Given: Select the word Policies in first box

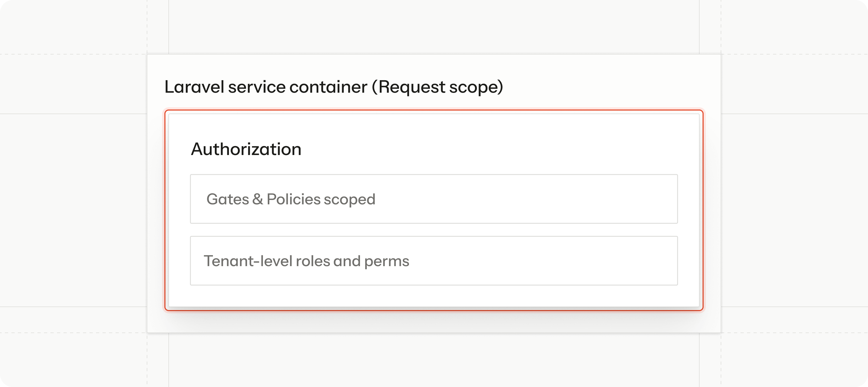Looking at the screenshot, I should click(293, 199).
